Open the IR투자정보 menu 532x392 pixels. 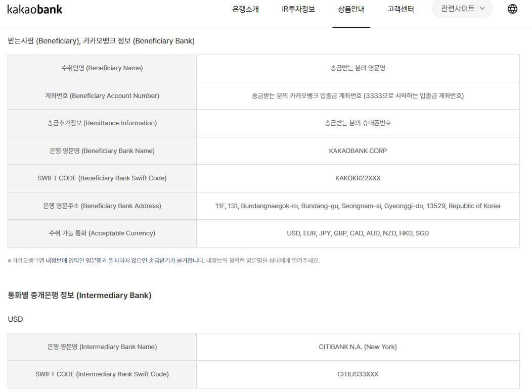[298, 9]
